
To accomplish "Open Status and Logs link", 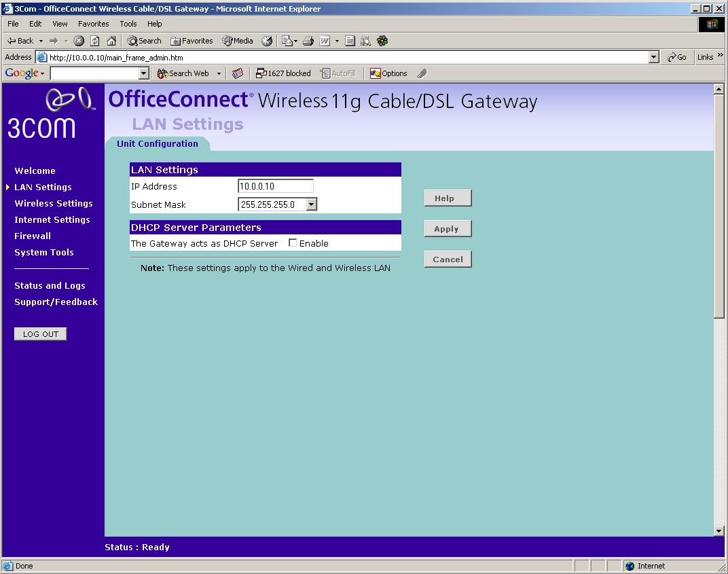I will tap(50, 285).
